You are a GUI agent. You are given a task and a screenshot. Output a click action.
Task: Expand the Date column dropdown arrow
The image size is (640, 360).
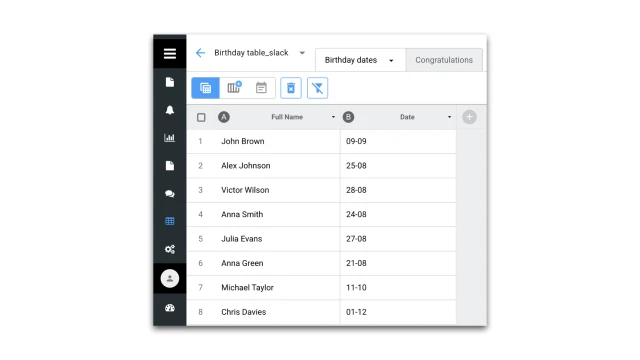(x=449, y=117)
